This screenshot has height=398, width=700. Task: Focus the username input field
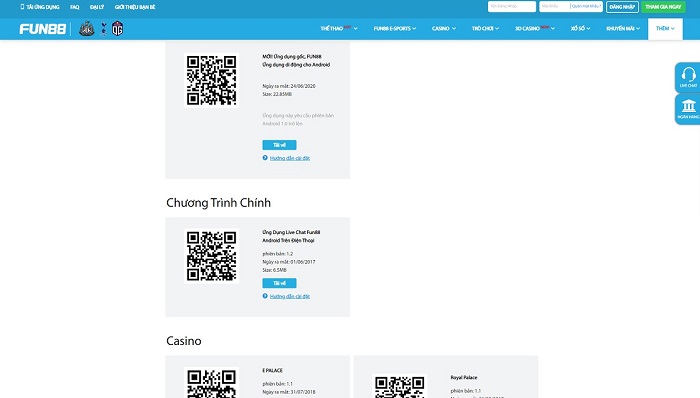point(512,6)
